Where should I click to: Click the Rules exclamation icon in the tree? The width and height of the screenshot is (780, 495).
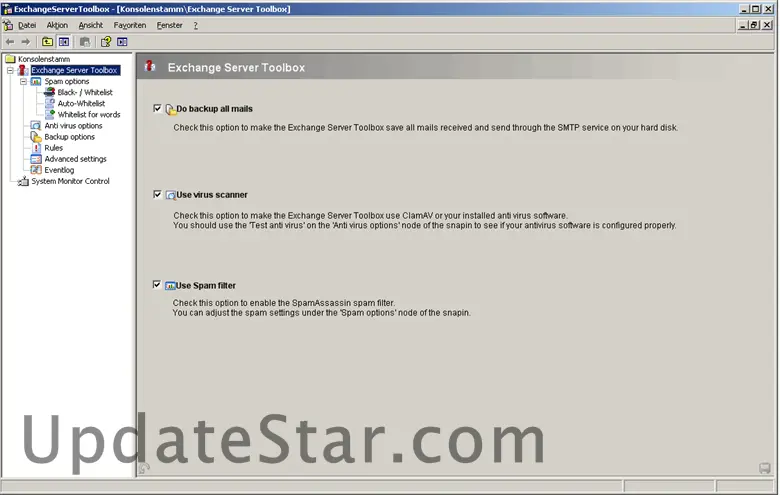click(x=36, y=148)
